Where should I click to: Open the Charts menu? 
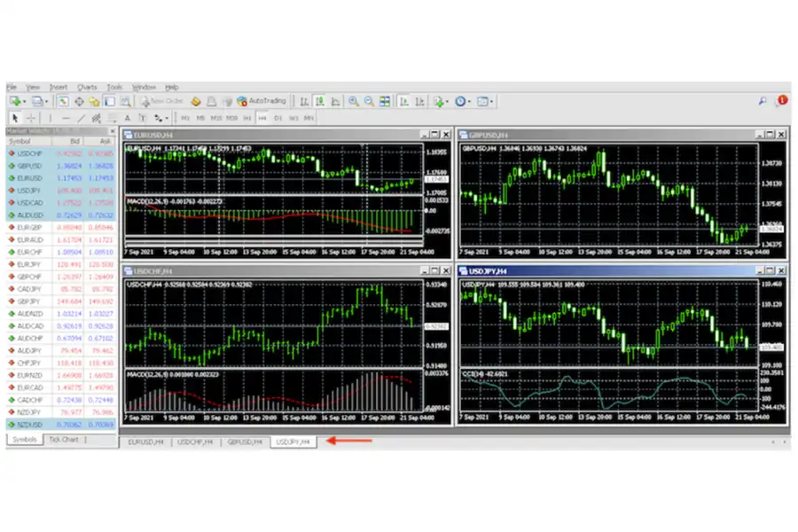(87, 87)
